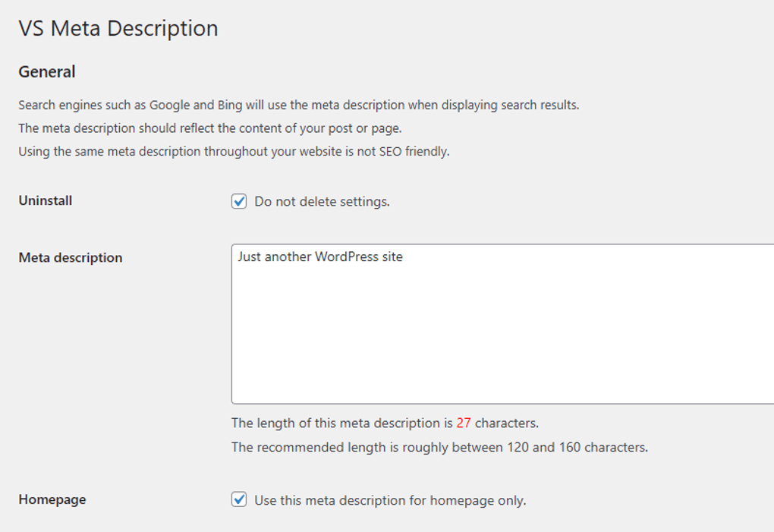Click the Meta description field label

click(x=70, y=257)
